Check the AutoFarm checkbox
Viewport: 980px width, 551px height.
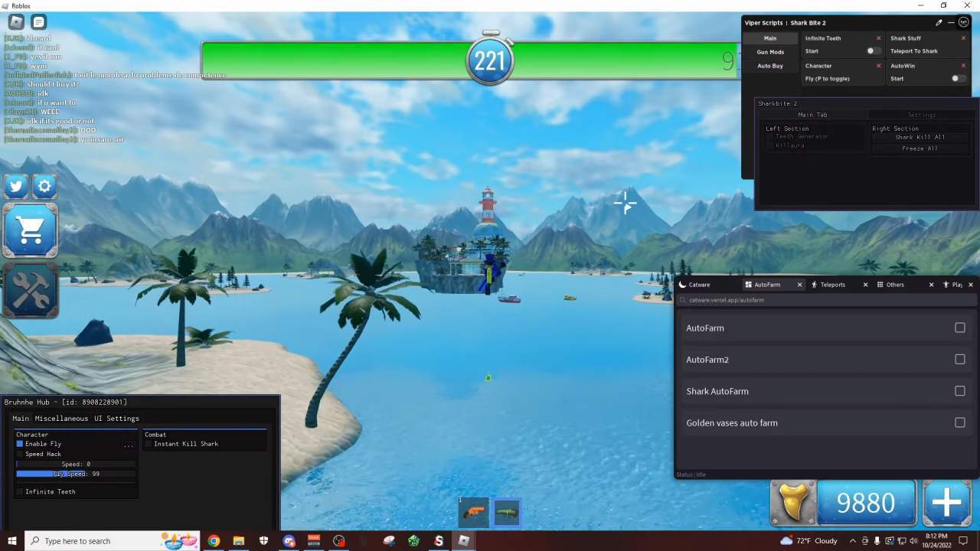point(960,328)
